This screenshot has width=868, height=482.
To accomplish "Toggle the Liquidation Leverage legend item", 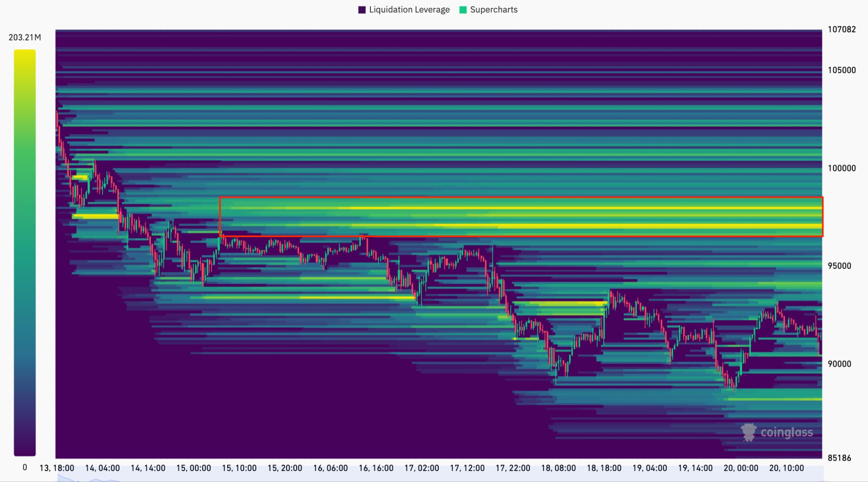I will (409, 10).
